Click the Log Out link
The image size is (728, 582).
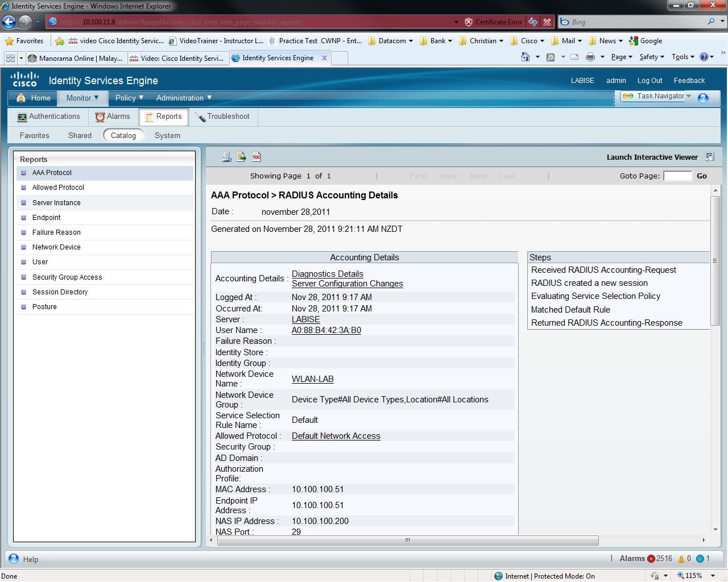point(650,81)
